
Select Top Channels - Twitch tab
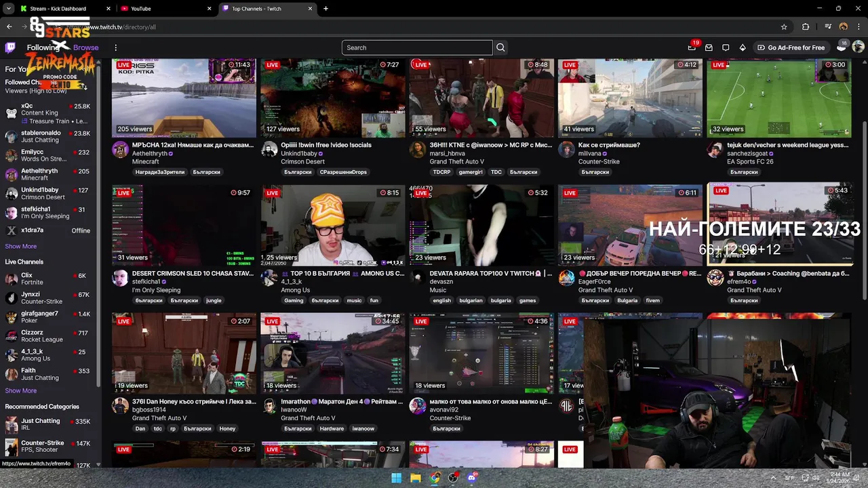click(x=268, y=9)
